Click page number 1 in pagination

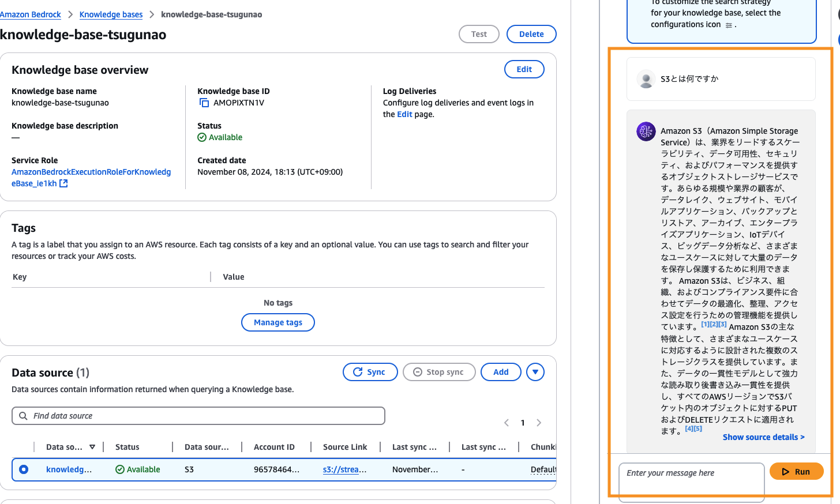[x=523, y=423]
